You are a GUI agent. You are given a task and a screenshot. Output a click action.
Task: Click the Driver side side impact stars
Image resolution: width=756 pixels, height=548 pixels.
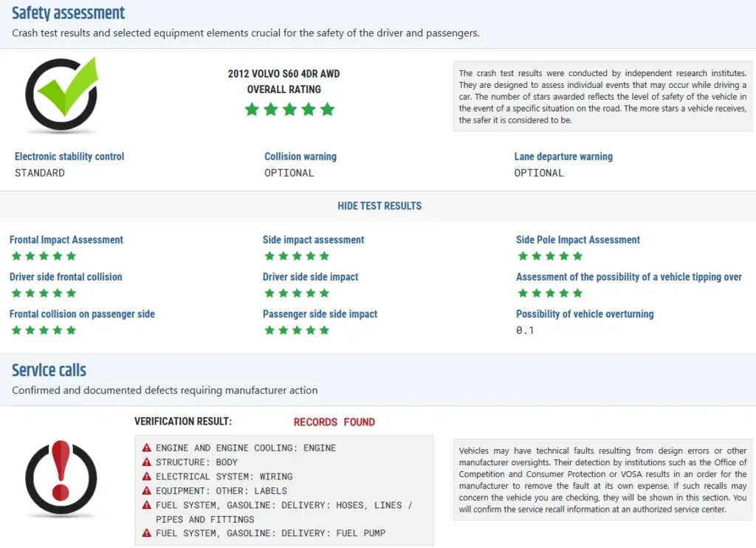tap(297, 293)
